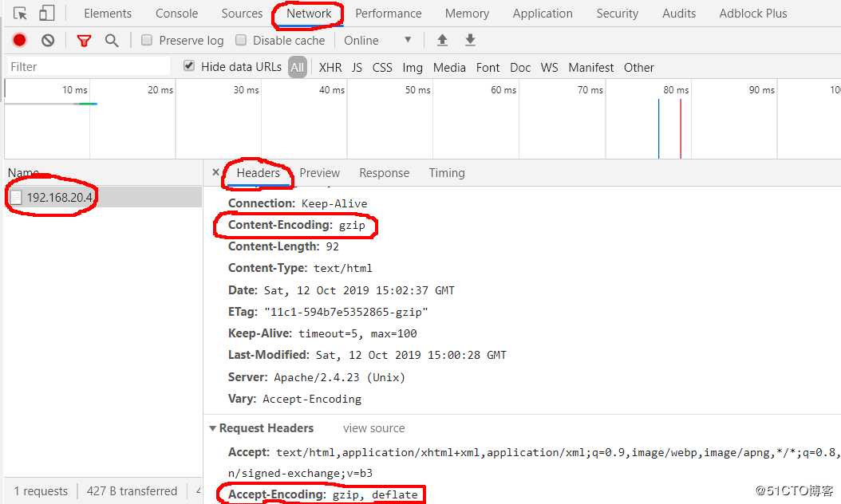This screenshot has width=841, height=504.
Task: Open the Audits panel tab
Action: 679,14
